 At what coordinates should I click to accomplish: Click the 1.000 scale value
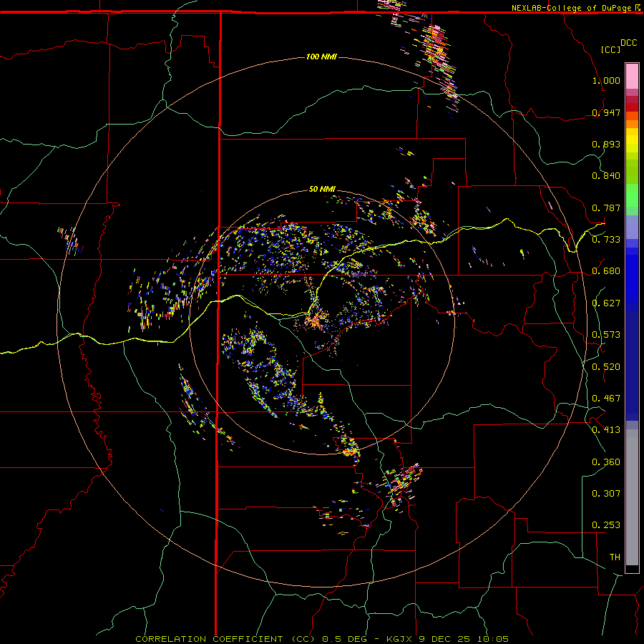pos(606,80)
